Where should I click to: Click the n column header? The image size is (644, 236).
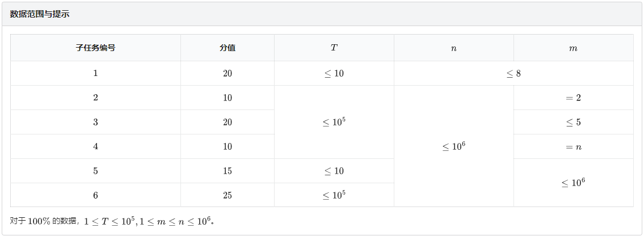click(x=454, y=48)
